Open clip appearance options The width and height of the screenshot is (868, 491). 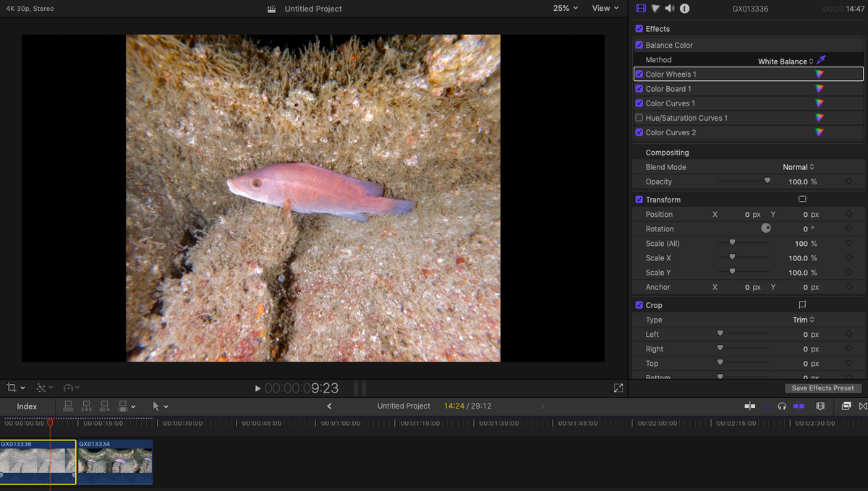pos(820,406)
